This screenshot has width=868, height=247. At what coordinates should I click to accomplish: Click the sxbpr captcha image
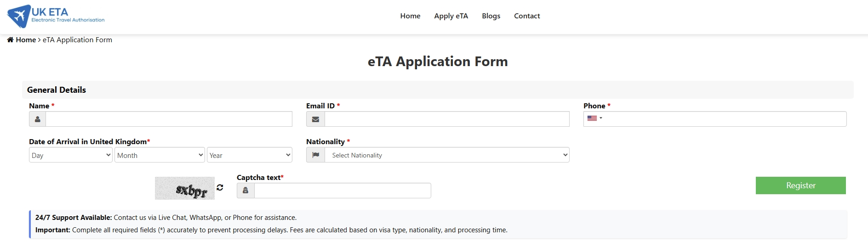(185, 188)
